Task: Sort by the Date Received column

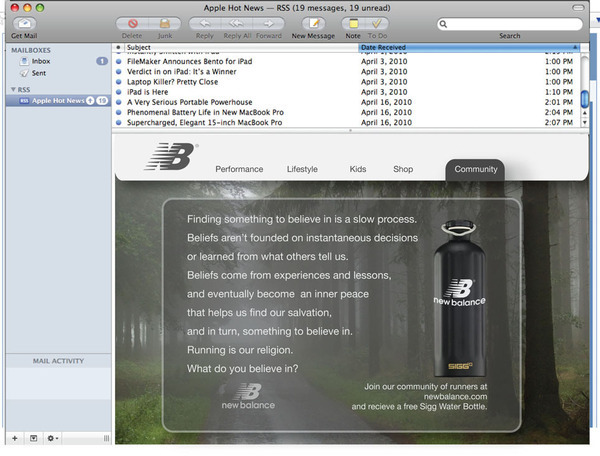Action: [469, 47]
